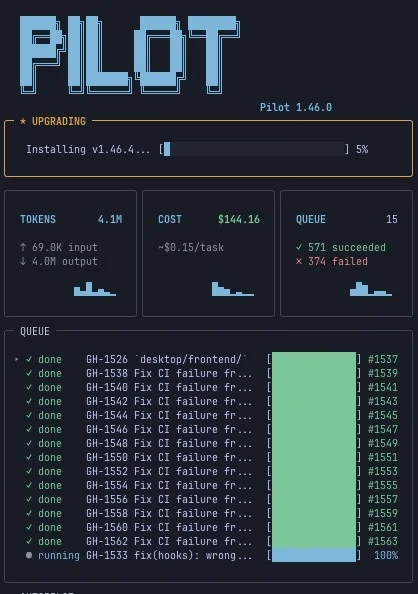Click the done checkmark on GH-1552 row

click(29, 471)
